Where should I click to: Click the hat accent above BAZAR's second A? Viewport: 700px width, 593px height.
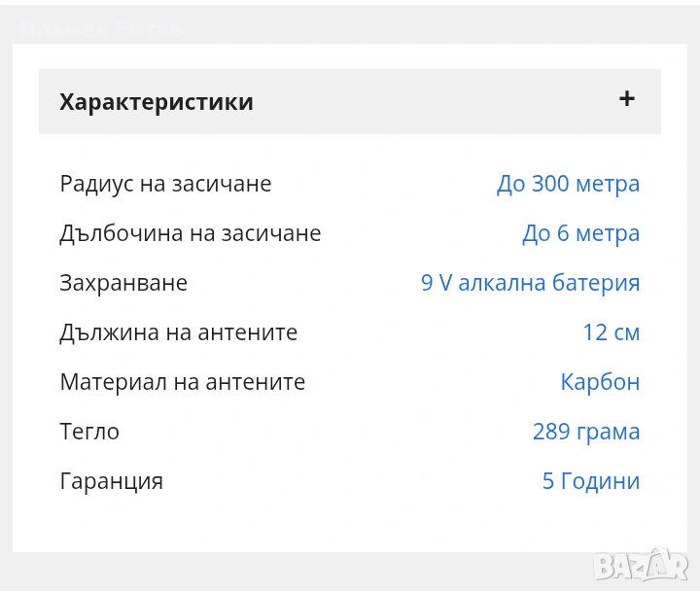(657, 551)
